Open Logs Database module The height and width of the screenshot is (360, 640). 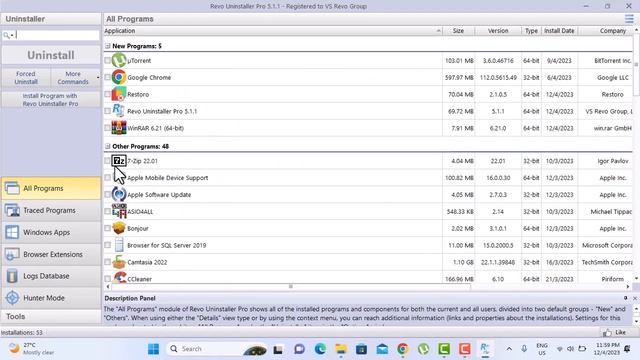point(51,276)
